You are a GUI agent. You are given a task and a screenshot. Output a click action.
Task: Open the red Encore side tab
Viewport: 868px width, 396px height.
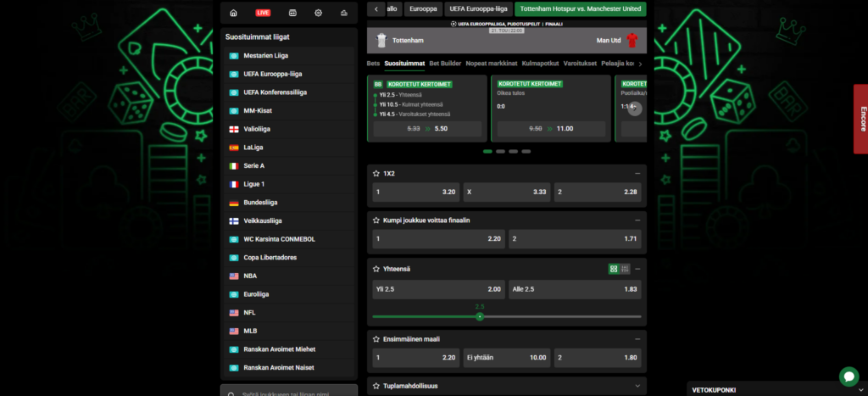(x=861, y=119)
